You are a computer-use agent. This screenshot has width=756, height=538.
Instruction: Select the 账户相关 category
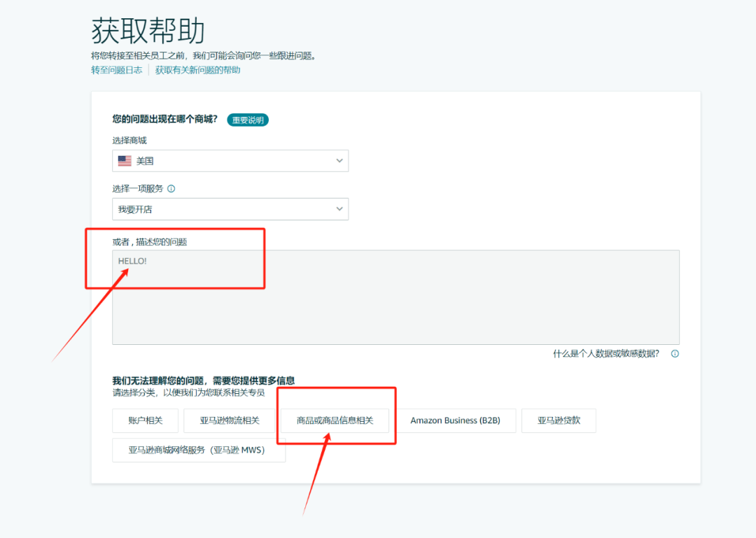tap(145, 420)
